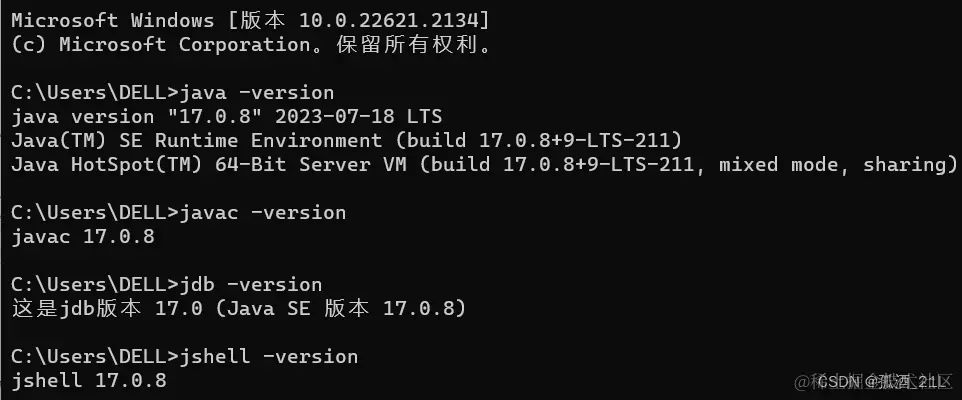The width and height of the screenshot is (962, 400).
Task: Click the 'javac 17.0.8' output line
Action: pos(83,237)
